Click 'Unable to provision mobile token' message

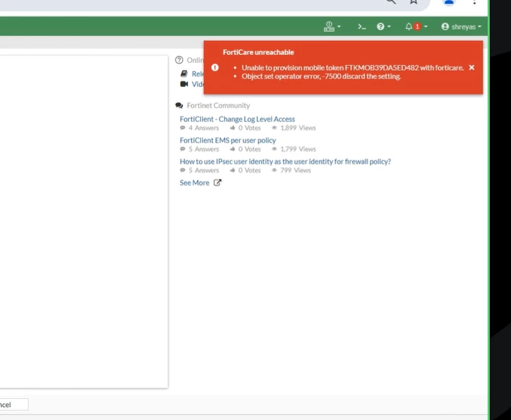353,68
